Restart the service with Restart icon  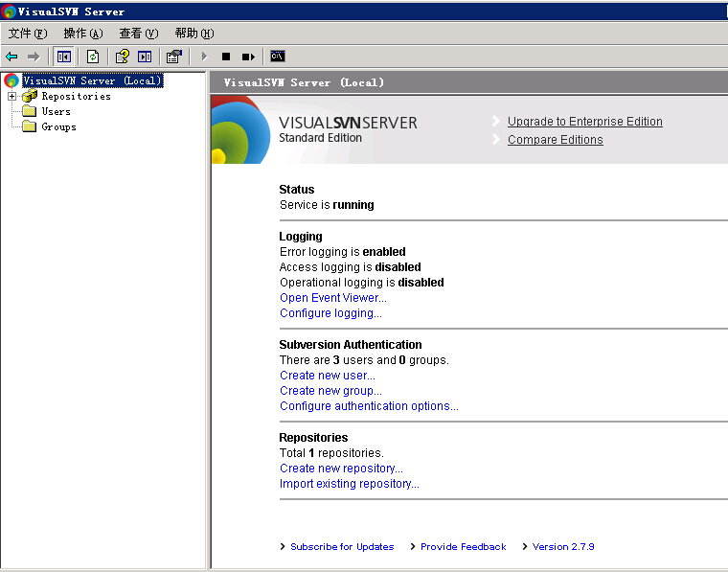248,57
